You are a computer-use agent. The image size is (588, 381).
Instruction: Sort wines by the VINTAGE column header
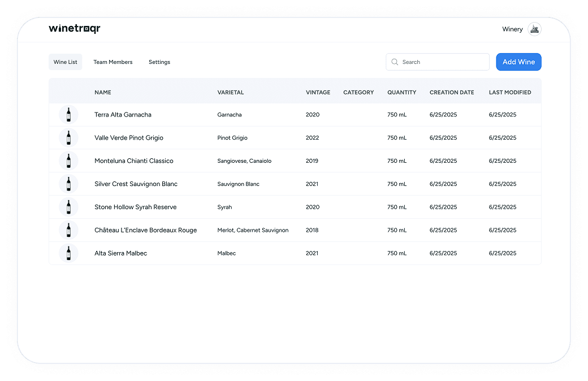tap(318, 92)
